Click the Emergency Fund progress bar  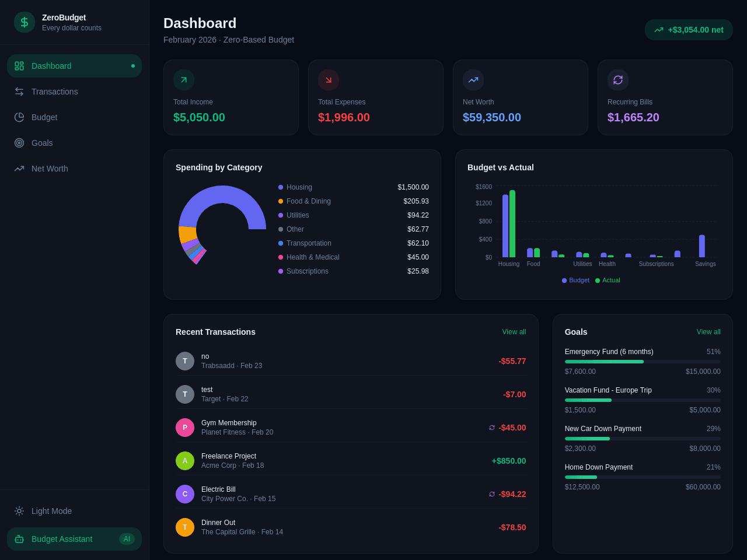click(x=643, y=362)
